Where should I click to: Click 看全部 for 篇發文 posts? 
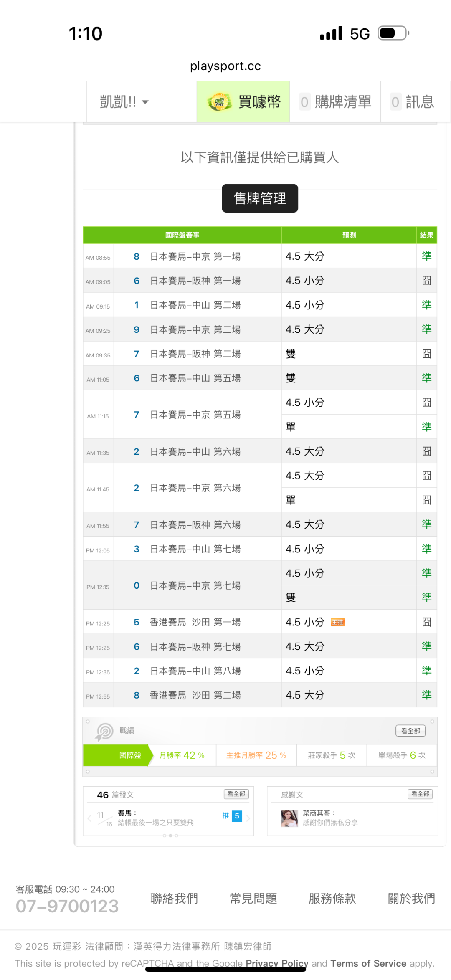click(x=236, y=794)
